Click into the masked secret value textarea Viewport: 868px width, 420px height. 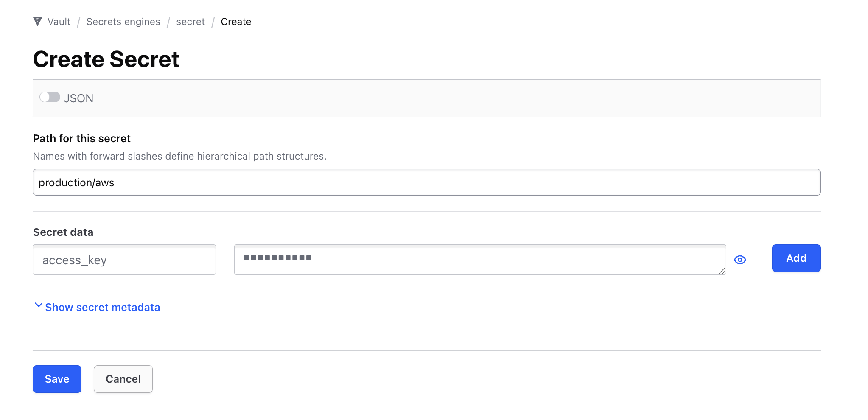point(479,260)
